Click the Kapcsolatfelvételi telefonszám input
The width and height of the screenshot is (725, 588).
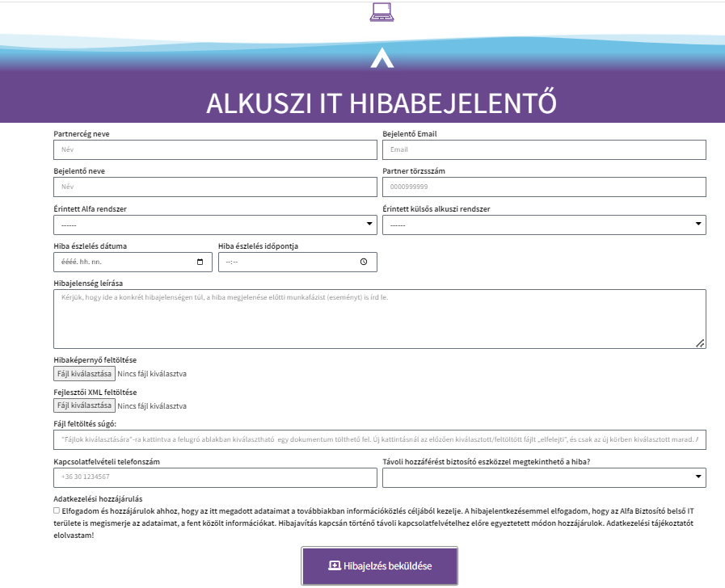215,478
